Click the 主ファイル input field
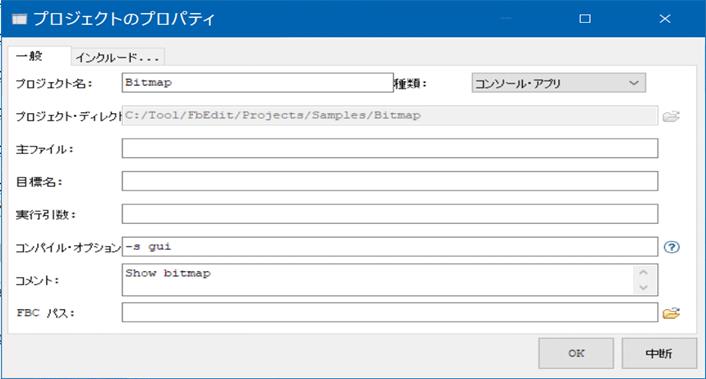 [390, 149]
